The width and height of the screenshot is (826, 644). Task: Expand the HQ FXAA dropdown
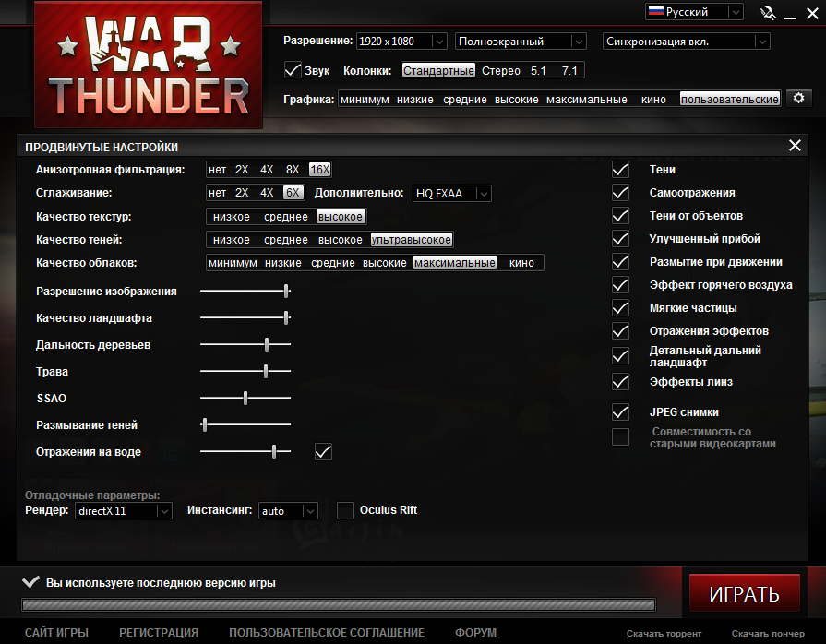pyautogui.click(x=451, y=193)
